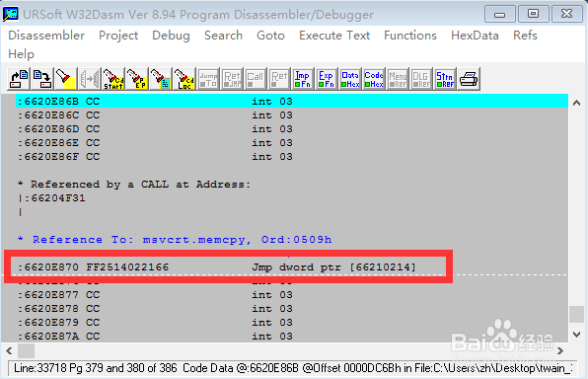
Task: Click the Jump To toolbar button
Action: (208, 79)
